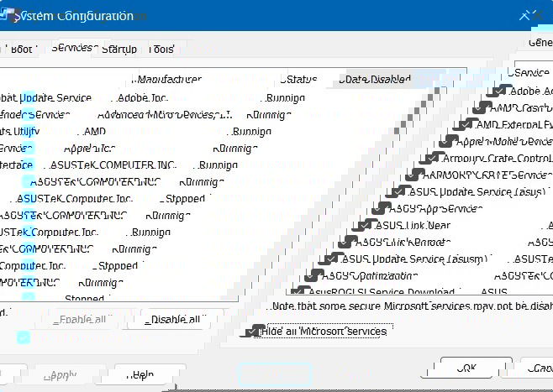Screen dimensions: 553x392
Task: Click Running status in the AMD row
Action: [250, 132]
